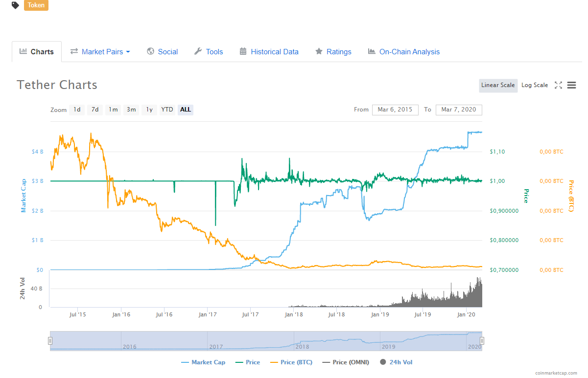Image resolution: width=588 pixels, height=378 pixels.
Task: Click the globe icon beside Social
Action: coord(150,51)
